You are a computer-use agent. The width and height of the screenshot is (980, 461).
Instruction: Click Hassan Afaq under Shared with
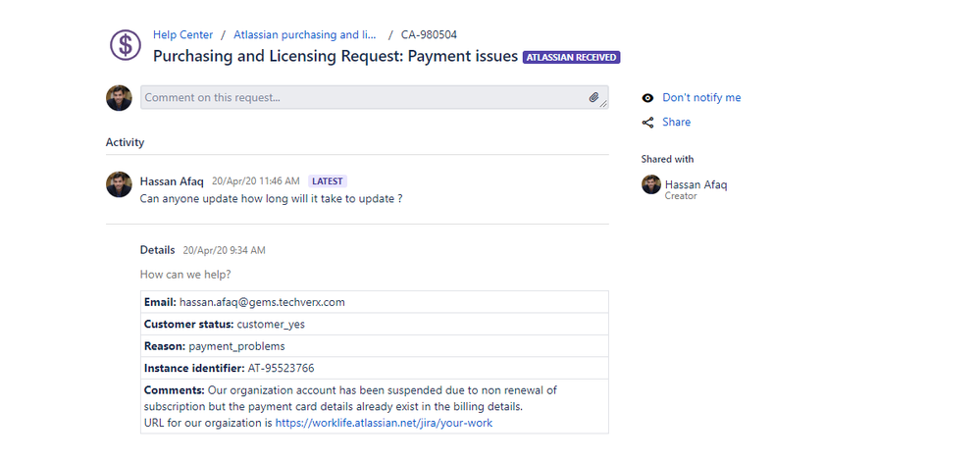[x=696, y=185]
